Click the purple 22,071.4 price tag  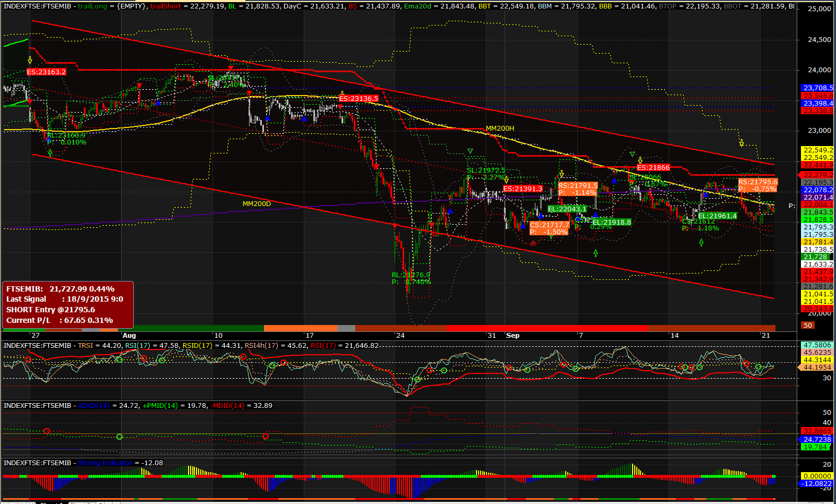click(817, 197)
